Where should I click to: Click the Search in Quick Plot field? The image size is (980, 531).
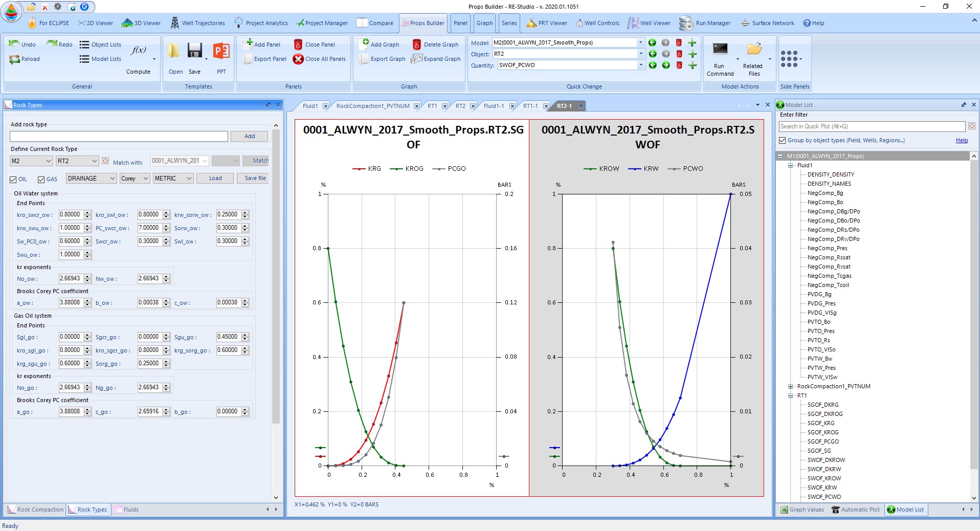click(x=872, y=126)
